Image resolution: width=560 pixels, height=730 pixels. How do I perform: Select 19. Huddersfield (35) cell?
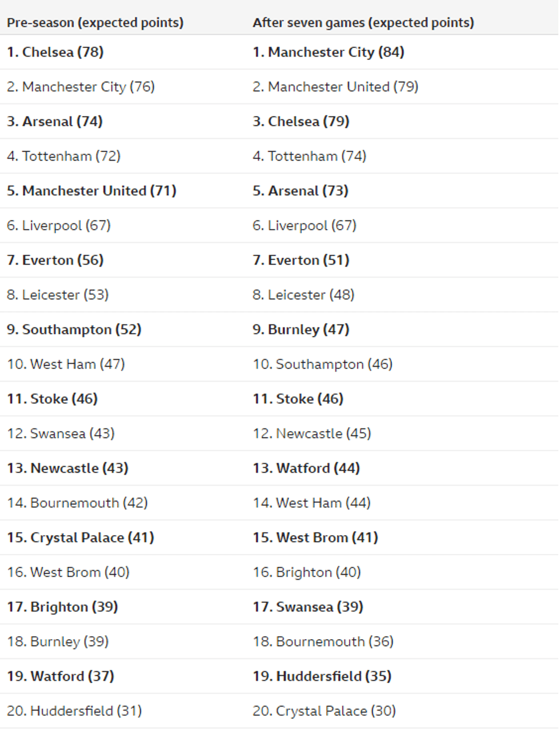[322, 676]
